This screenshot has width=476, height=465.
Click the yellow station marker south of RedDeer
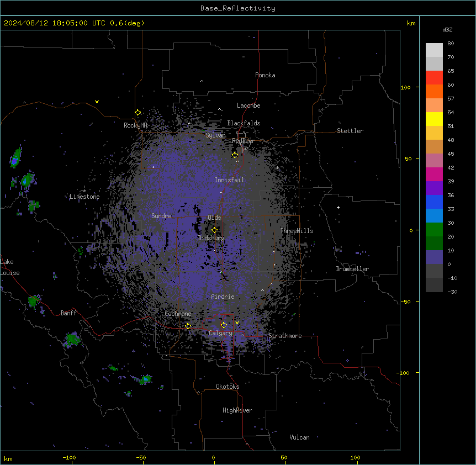pyautogui.click(x=235, y=155)
